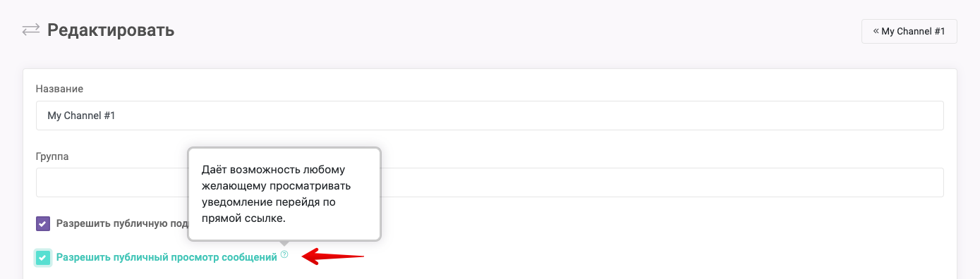The width and height of the screenshot is (980, 279).
Task: Click the two-arrows icon next to Редактировать heading
Action: 30,30
